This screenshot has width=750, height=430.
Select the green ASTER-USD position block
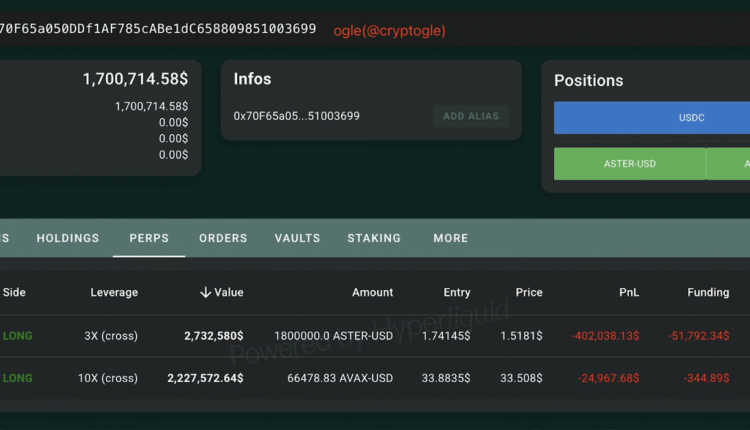pyautogui.click(x=629, y=163)
